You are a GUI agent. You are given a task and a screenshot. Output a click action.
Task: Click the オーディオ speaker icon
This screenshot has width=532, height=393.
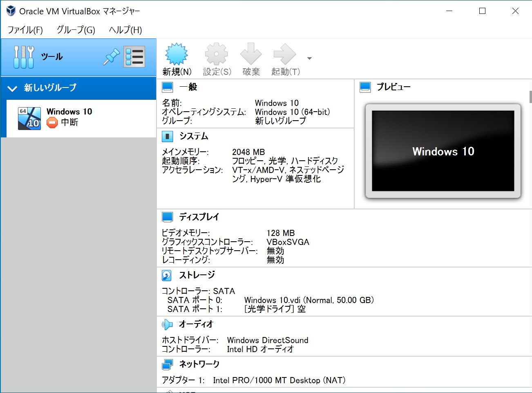pyautogui.click(x=168, y=324)
